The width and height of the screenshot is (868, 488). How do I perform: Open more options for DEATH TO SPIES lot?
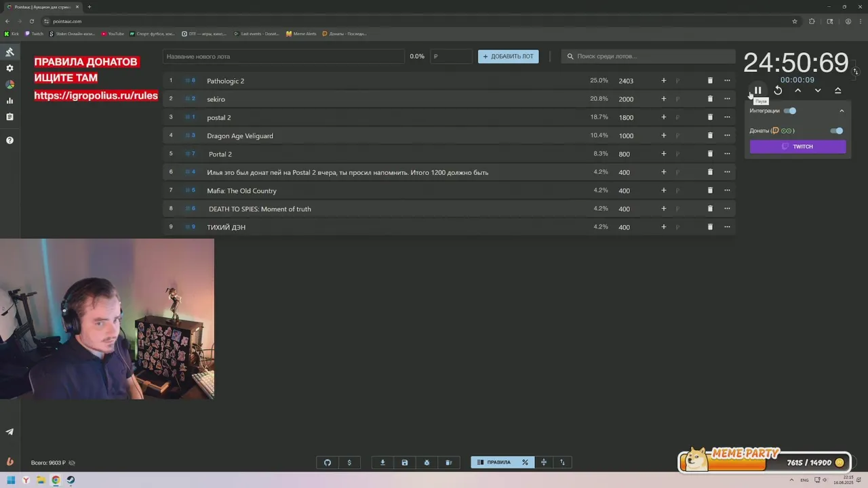(727, 209)
